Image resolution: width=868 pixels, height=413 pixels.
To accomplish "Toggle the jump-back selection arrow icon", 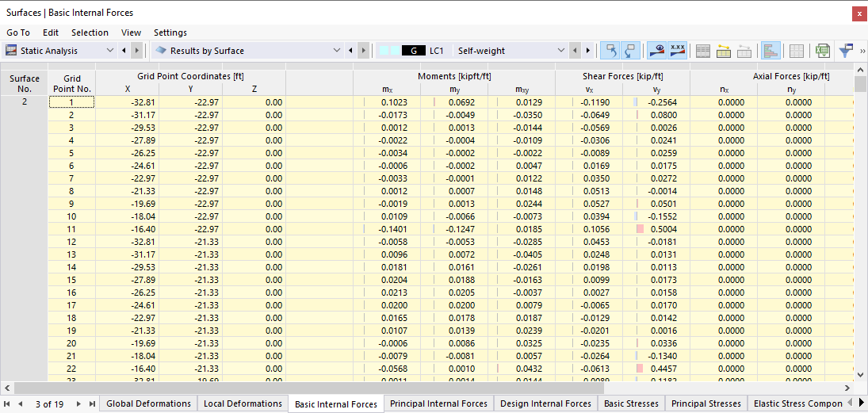I will 610,51.
